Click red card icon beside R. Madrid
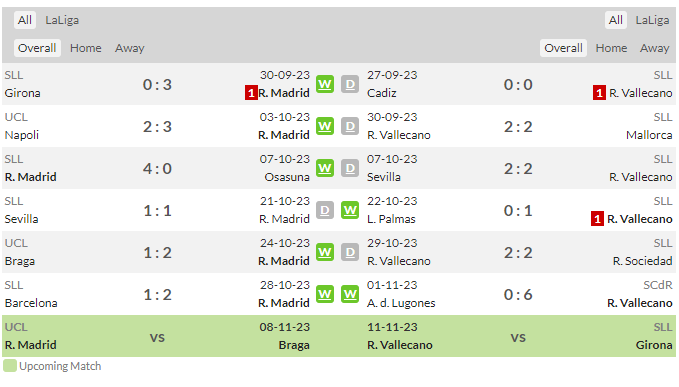This screenshot has width=679, height=387. click(x=251, y=93)
